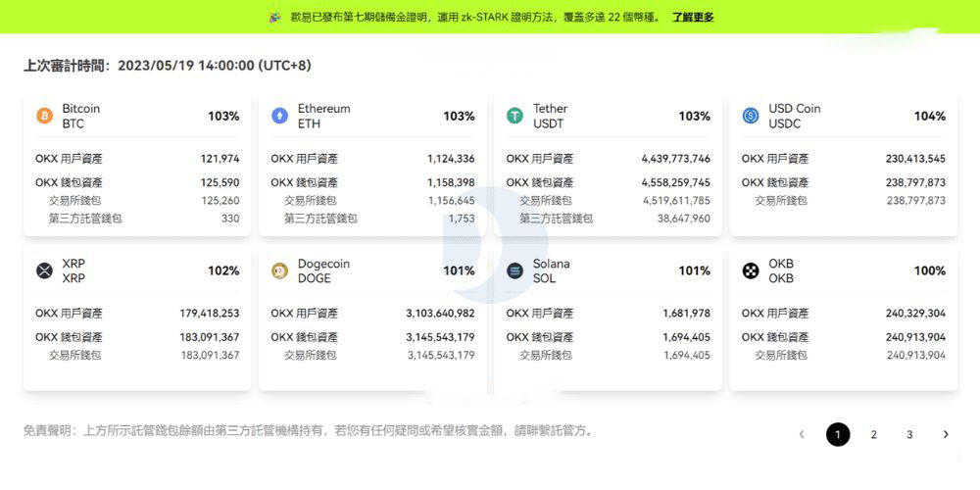This screenshot has width=980, height=490.
Task: Click Tether user assets value 4,439,773,746
Action: coord(675,159)
